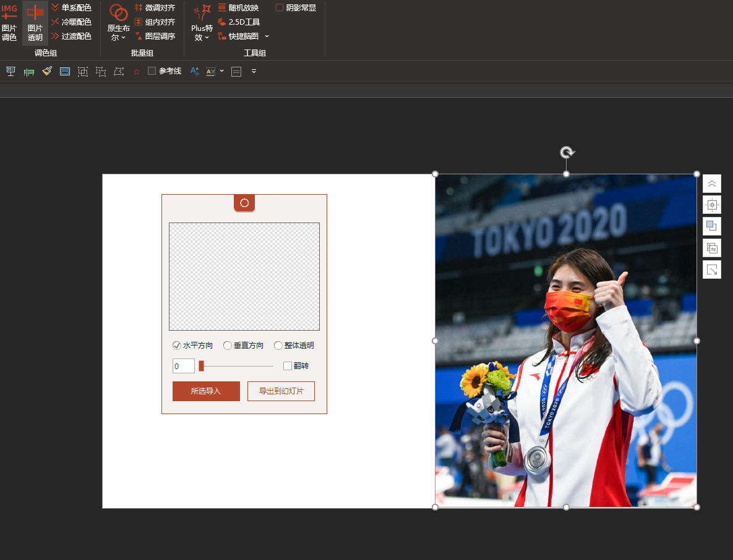Open 随机放映 random slideshow
The image size is (733, 560).
238,7
